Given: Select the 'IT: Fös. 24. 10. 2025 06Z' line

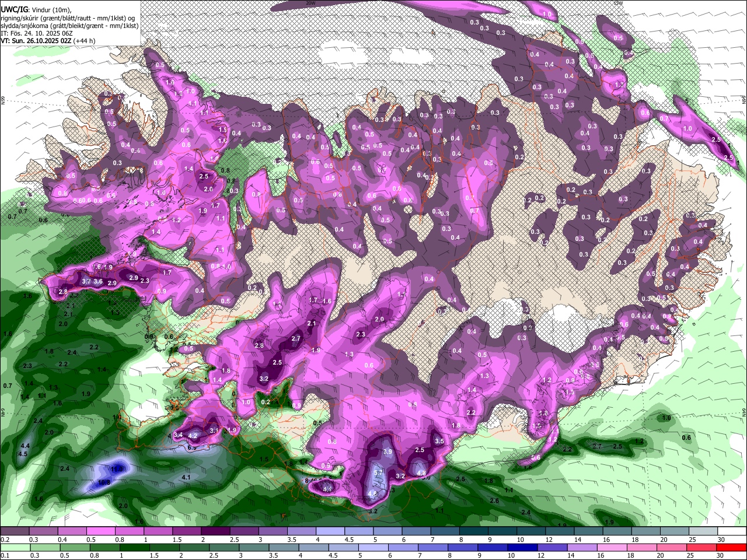Looking at the screenshot, I should click(37, 33).
